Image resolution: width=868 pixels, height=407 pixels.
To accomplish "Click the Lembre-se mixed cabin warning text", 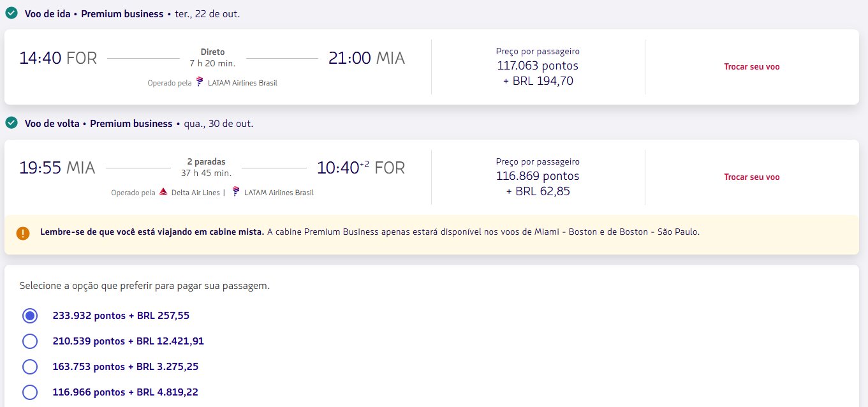I will tap(152, 232).
